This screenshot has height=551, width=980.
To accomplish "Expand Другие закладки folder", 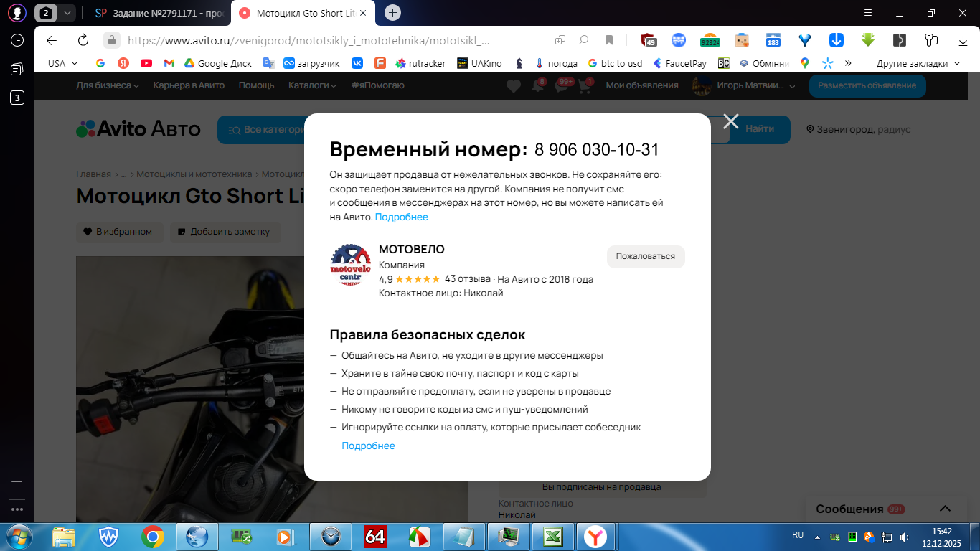I will [x=918, y=63].
